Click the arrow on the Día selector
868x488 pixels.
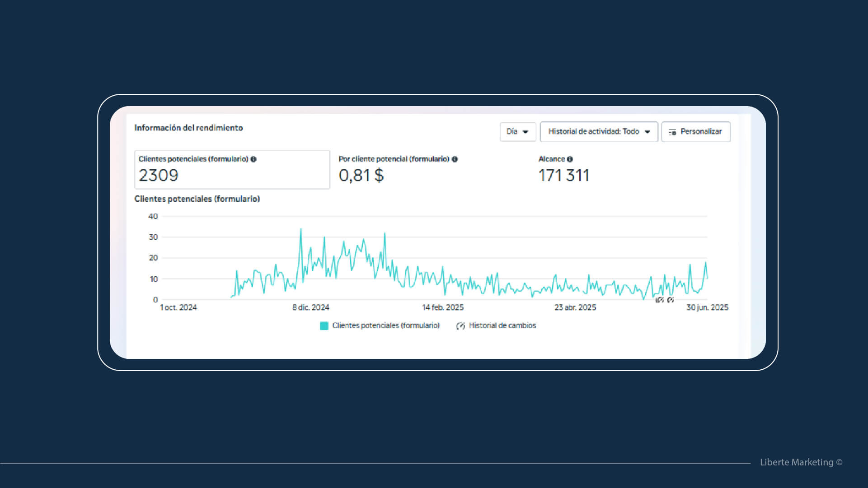525,132
